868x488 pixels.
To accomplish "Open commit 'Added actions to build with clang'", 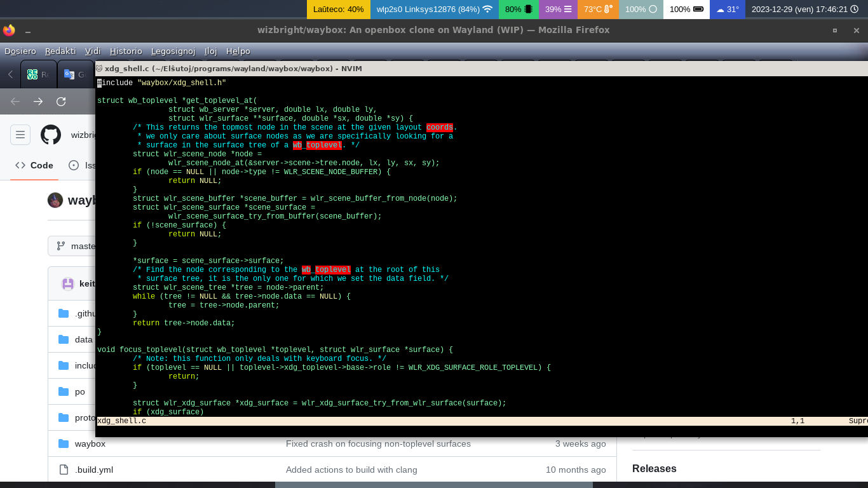I will (351, 470).
